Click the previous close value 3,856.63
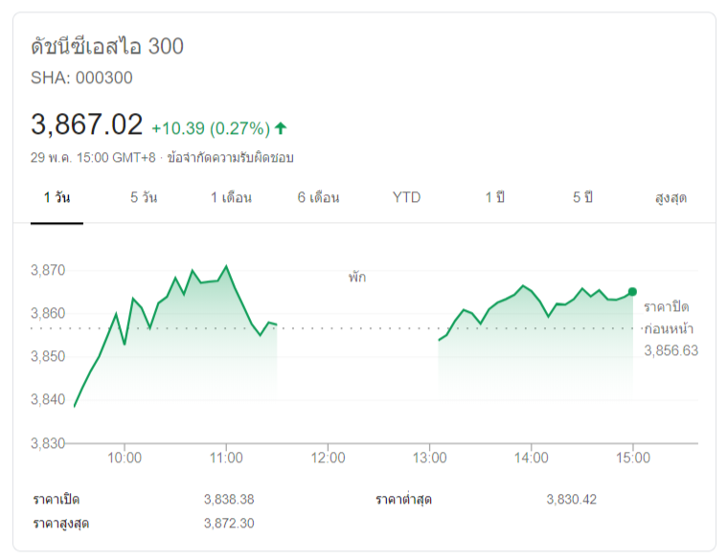This screenshot has width=728, height=560. [671, 350]
